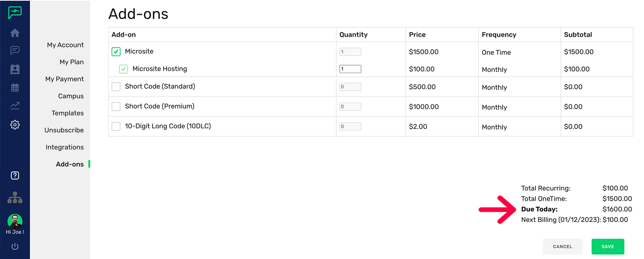Click Joe's profile avatar
644x259 pixels.
(15, 221)
